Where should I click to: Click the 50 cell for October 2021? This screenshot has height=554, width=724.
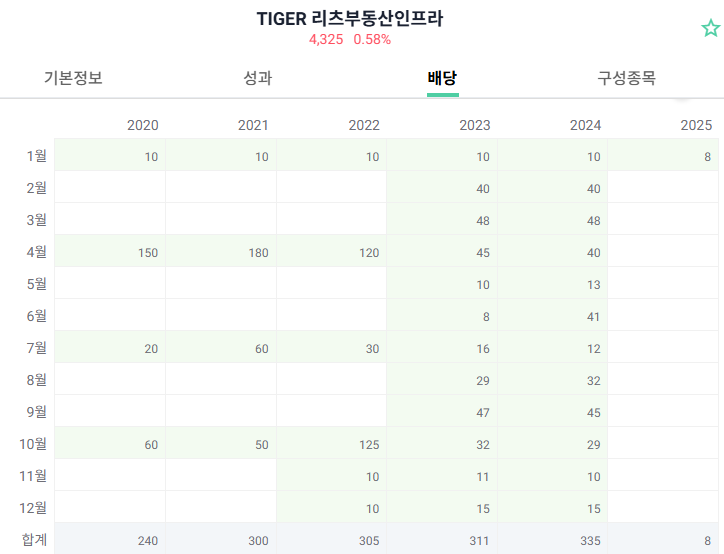221,443
